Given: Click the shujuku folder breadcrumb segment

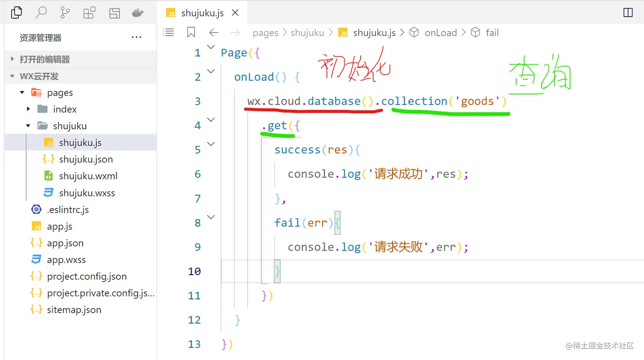Looking at the screenshot, I should click(308, 33).
